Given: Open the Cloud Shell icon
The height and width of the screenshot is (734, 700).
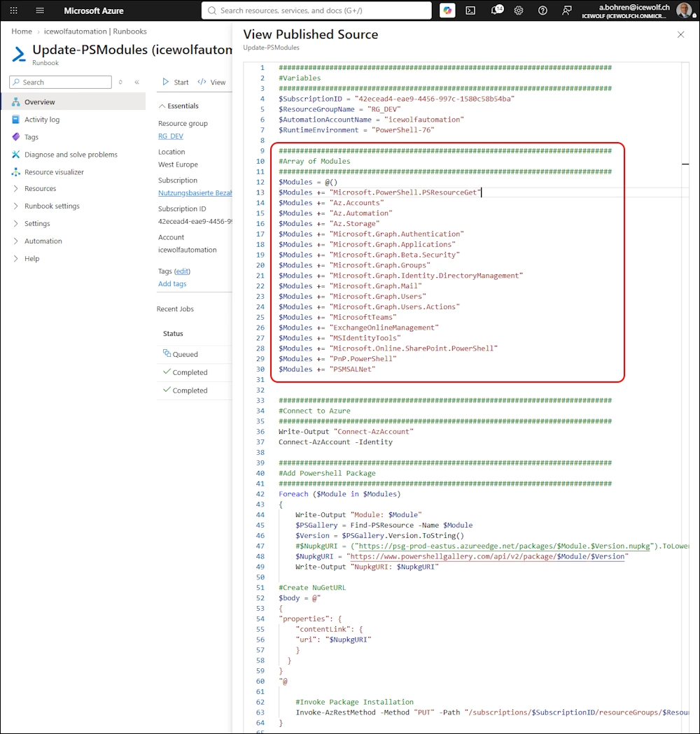Looking at the screenshot, I should point(470,10).
